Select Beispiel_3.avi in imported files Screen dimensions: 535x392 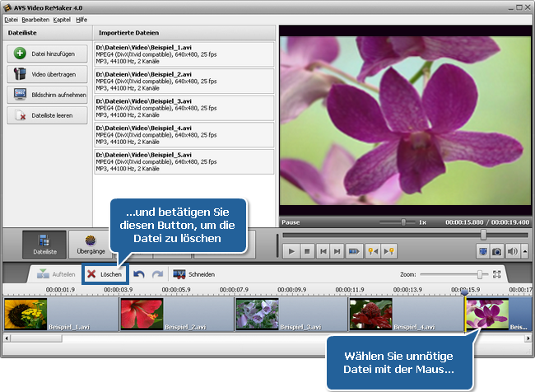184,108
